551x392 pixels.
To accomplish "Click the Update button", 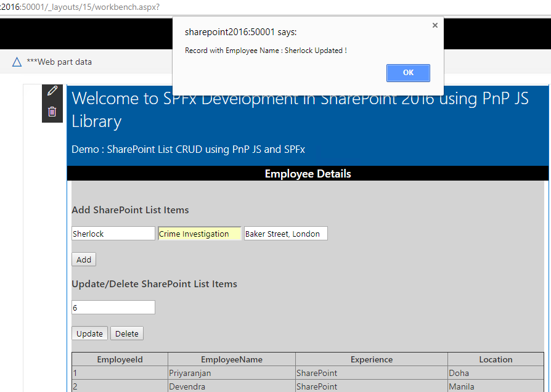I will point(89,333).
